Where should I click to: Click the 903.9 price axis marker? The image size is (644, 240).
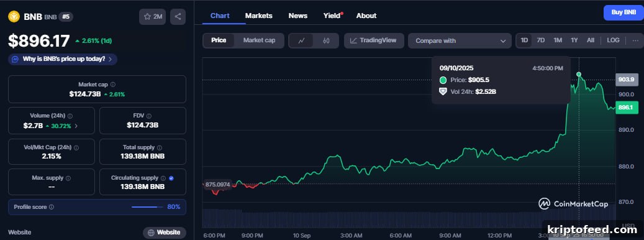tap(627, 80)
